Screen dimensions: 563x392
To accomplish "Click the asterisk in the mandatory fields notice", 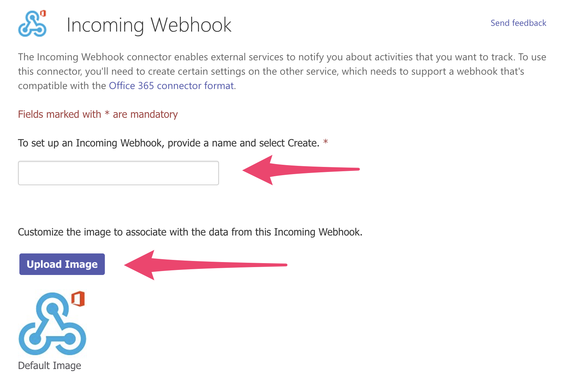I will (107, 114).
